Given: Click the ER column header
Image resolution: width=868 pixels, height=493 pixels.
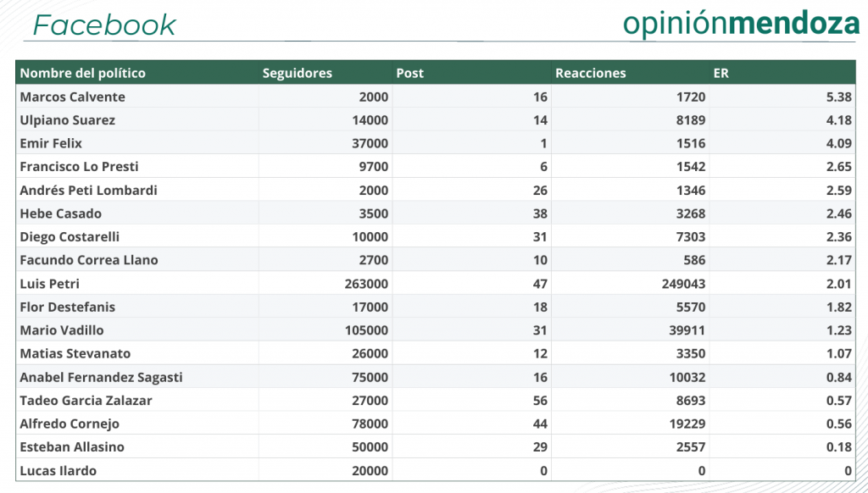Looking at the screenshot, I should coord(721,73).
